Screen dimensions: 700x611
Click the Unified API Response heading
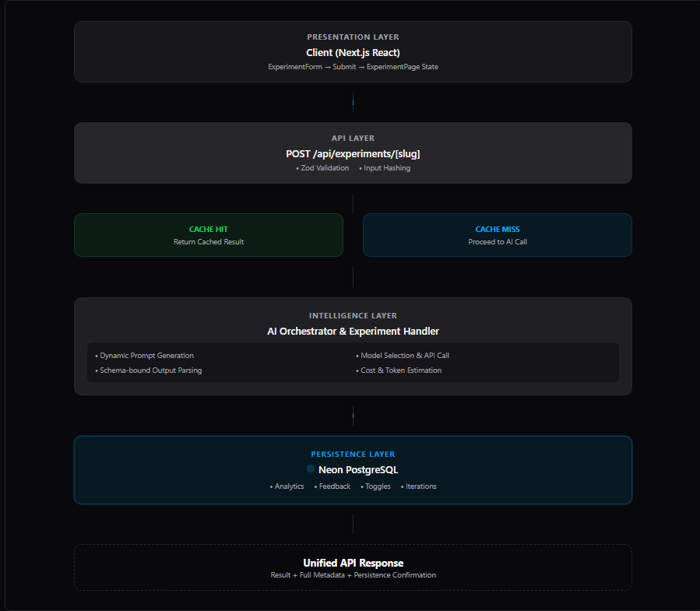click(x=353, y=563)
